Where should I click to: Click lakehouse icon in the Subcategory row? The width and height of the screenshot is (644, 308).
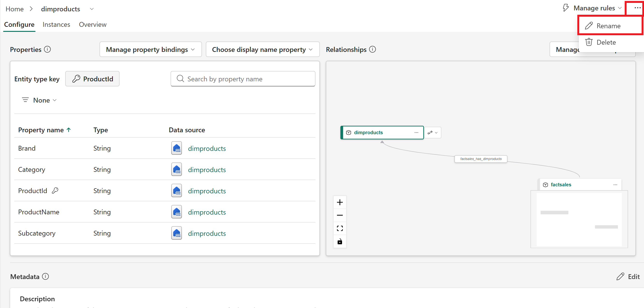click(177, 233)
